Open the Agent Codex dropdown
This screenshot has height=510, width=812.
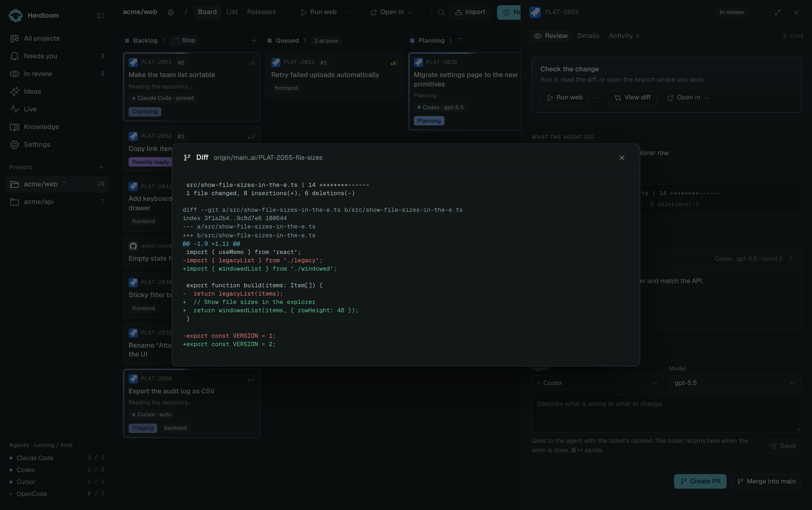tap(598, 383)
